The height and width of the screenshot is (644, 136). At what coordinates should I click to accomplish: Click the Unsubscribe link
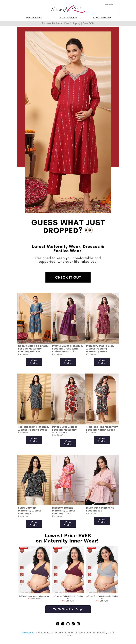coord(28,632)
